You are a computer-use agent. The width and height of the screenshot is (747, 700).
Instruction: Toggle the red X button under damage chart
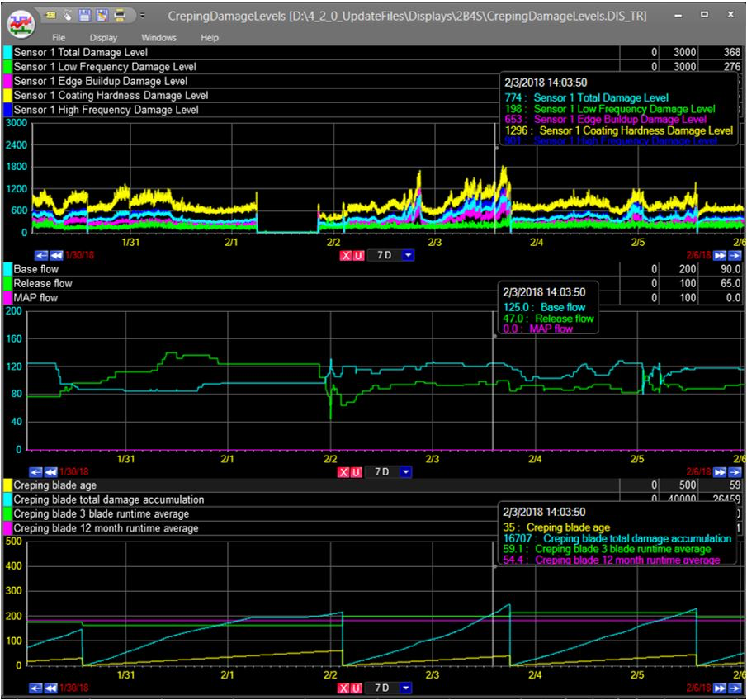[x=346, y=255]
